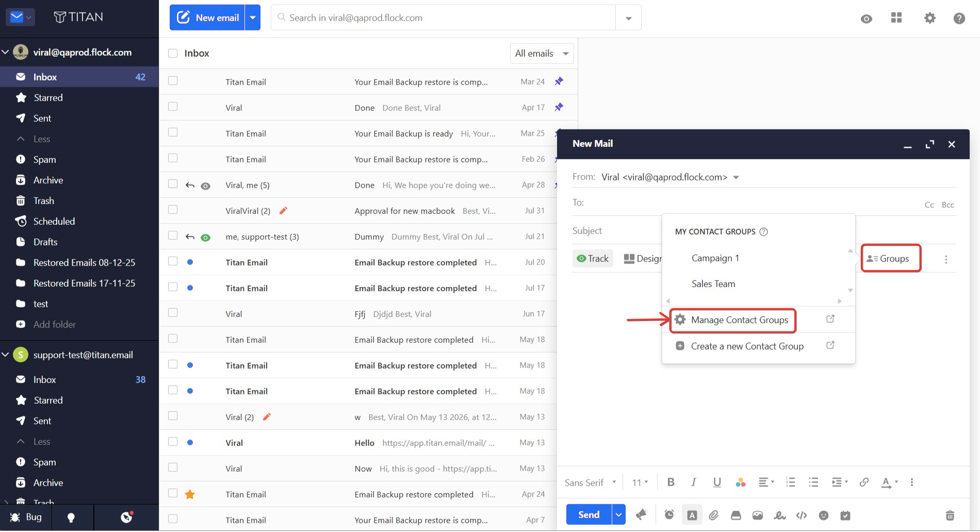Click the italic formatting icon
980x532 pixels.
point(694,482)
